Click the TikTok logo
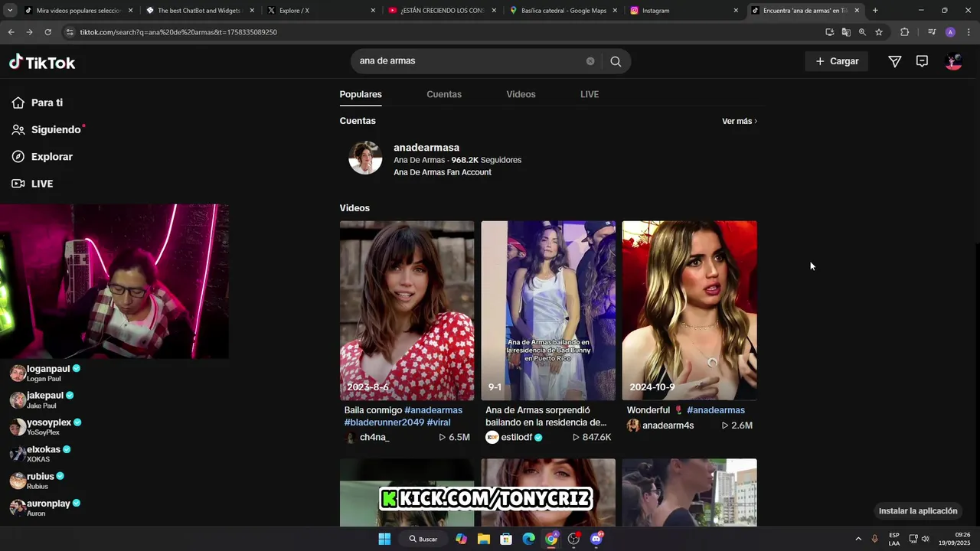This screenshot has width=980, height=551. tap(42, 62)
